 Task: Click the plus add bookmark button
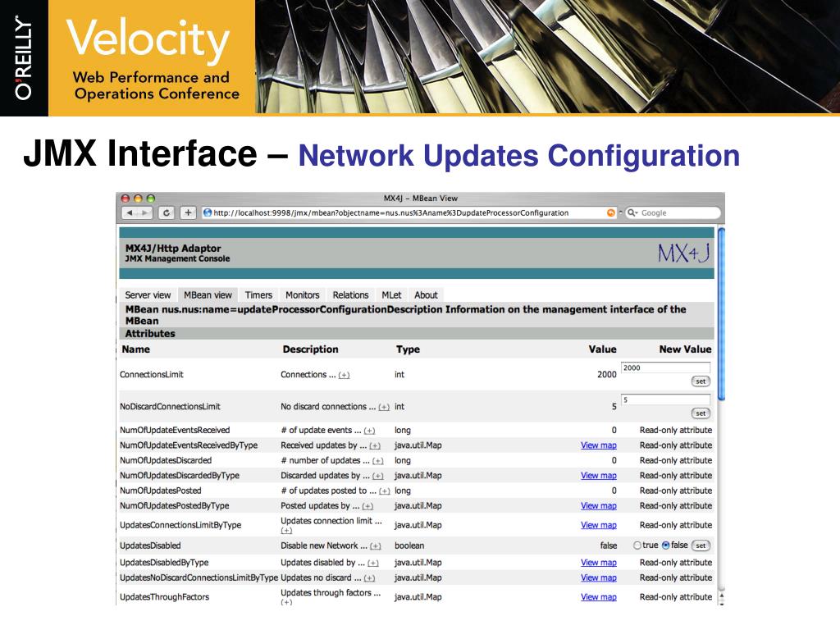point(188,213)
